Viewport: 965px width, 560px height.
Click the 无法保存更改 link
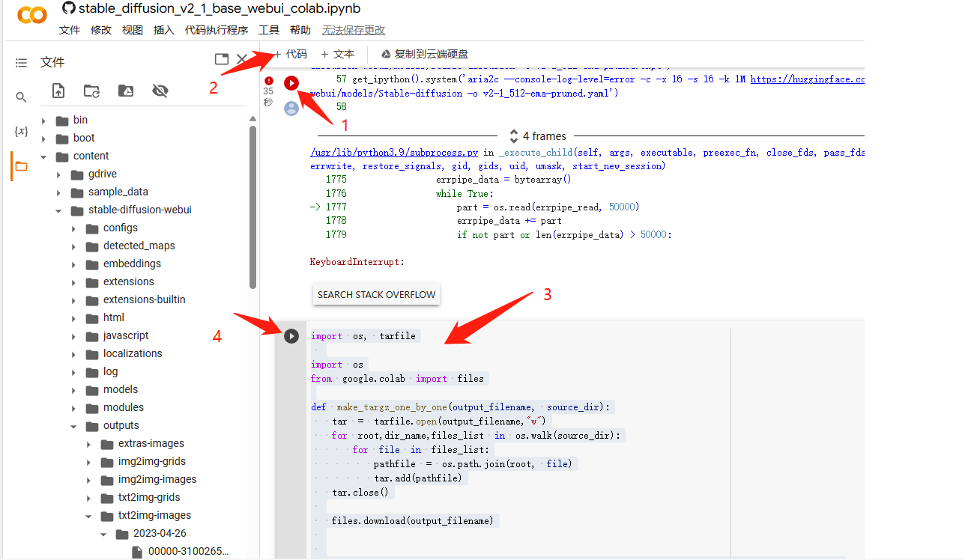click(354, 30)
